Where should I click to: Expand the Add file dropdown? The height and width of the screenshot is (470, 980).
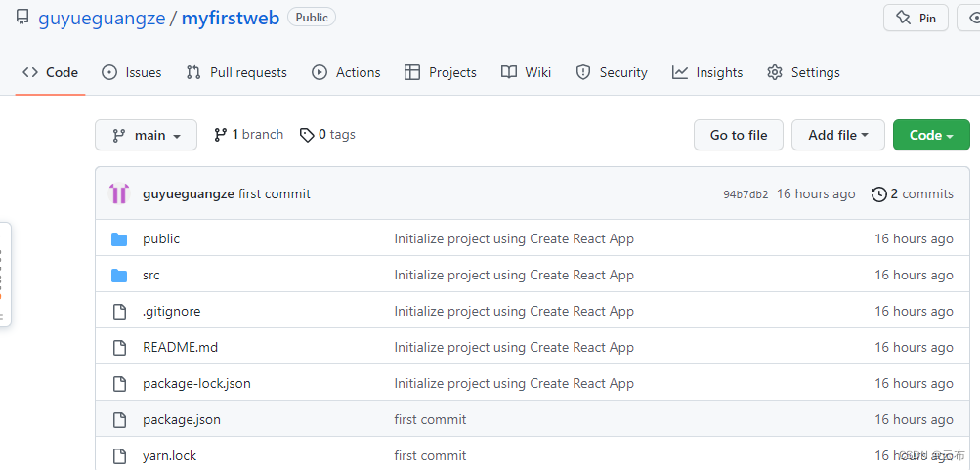pos(837,136)
